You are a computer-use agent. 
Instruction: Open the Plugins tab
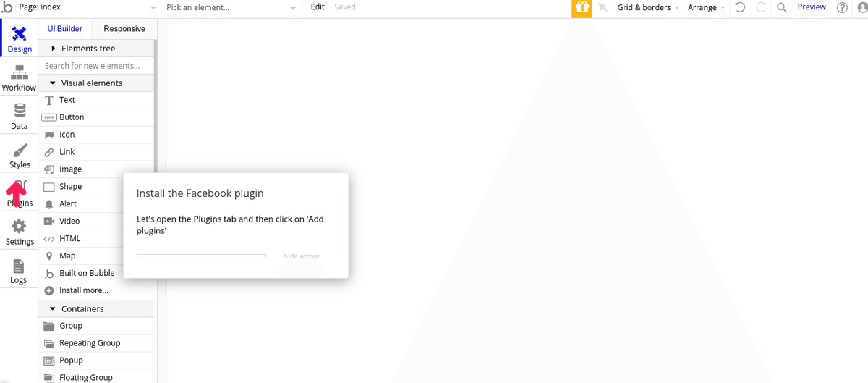pos(20,193)
